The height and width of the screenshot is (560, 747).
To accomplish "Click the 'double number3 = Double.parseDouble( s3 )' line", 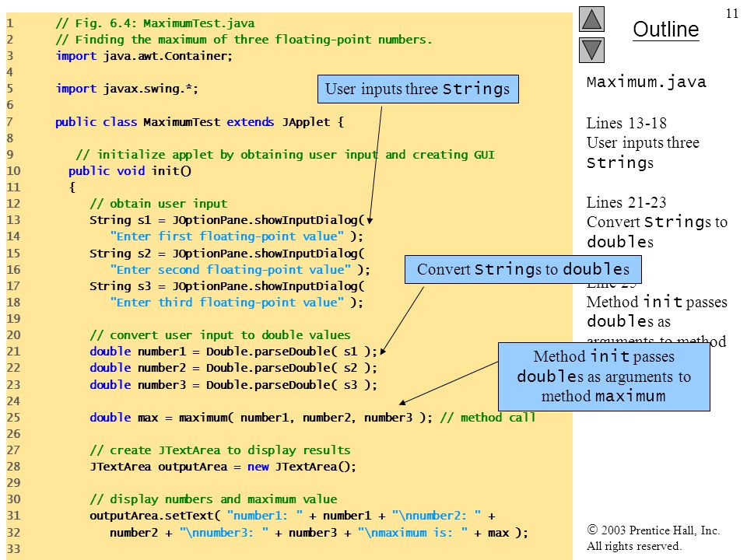I will coord(233,385).
